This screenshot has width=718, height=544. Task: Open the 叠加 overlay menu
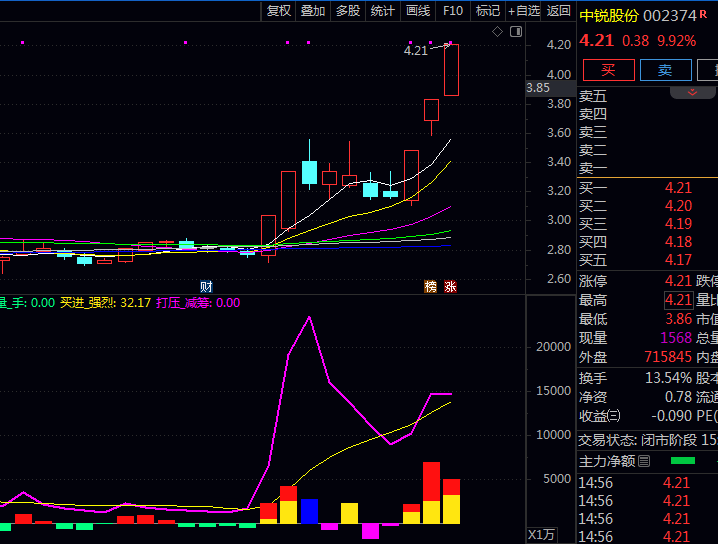click(x=313, y=11)
